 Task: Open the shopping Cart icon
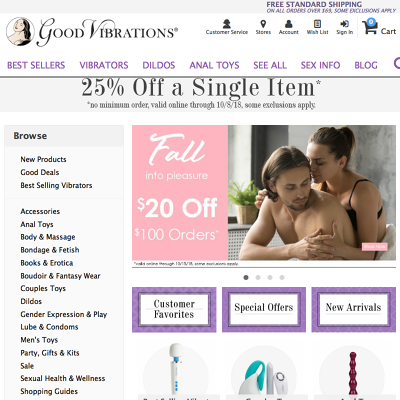[370, 27]
